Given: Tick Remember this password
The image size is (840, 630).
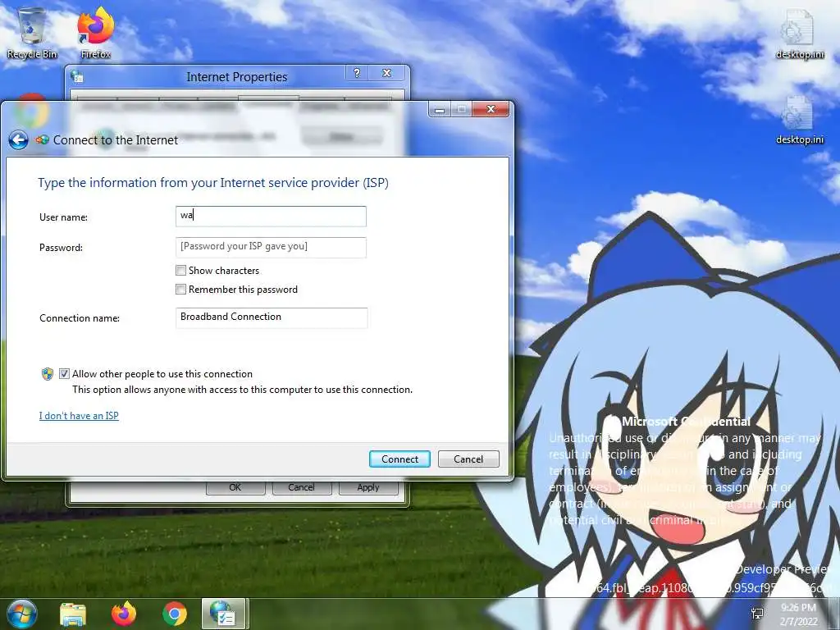Looking at the screenshot, I should (181, 290).
